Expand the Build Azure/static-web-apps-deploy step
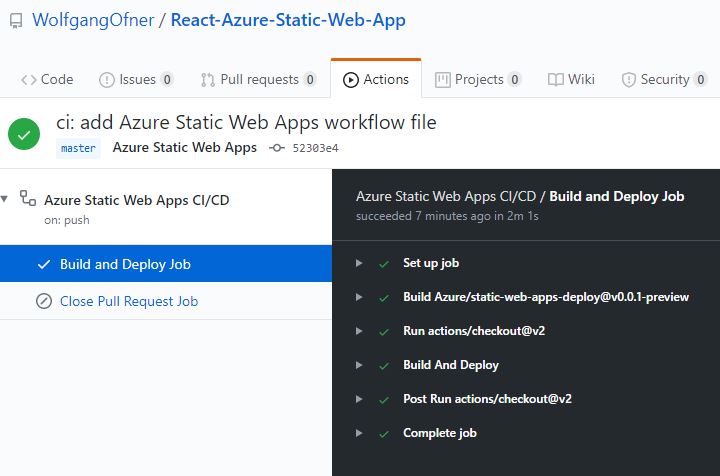 coord(359,297)
